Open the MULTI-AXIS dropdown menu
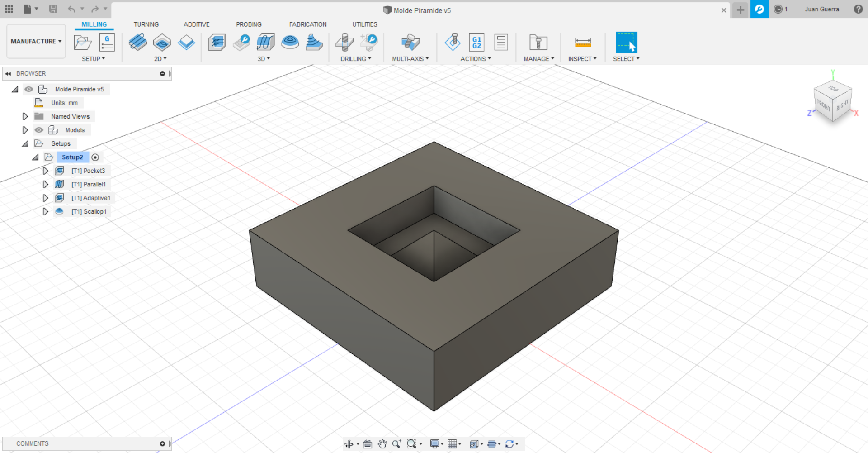Image resolution: width=868 pixels, height=453 pixels. point(410,59)
